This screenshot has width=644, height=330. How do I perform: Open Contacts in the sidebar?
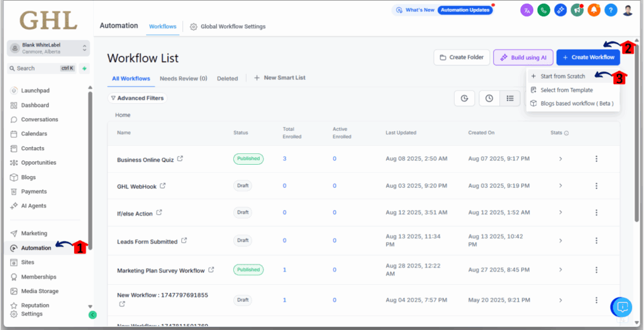click(x=28, y=148)
